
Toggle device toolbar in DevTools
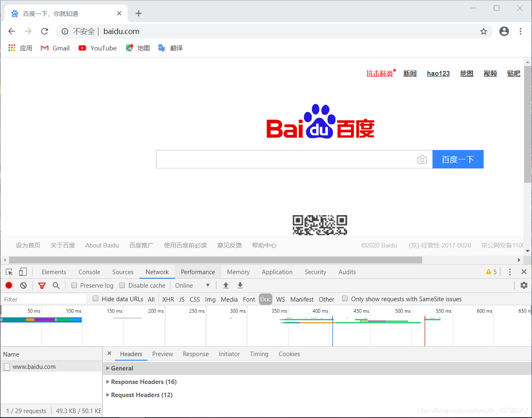pos(23,272)
